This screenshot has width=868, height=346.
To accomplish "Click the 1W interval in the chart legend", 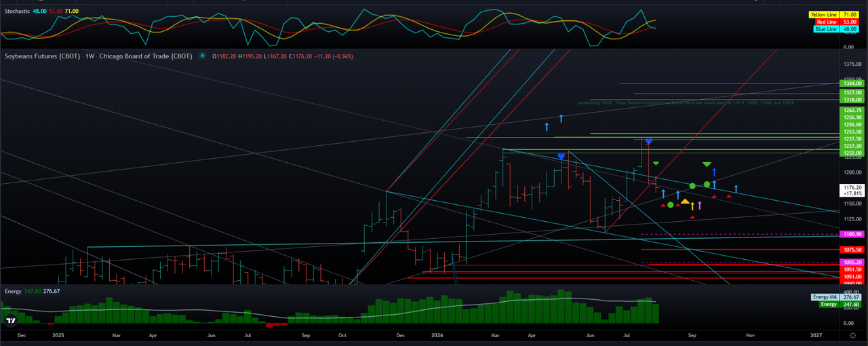I will click(x=90, y=56).
